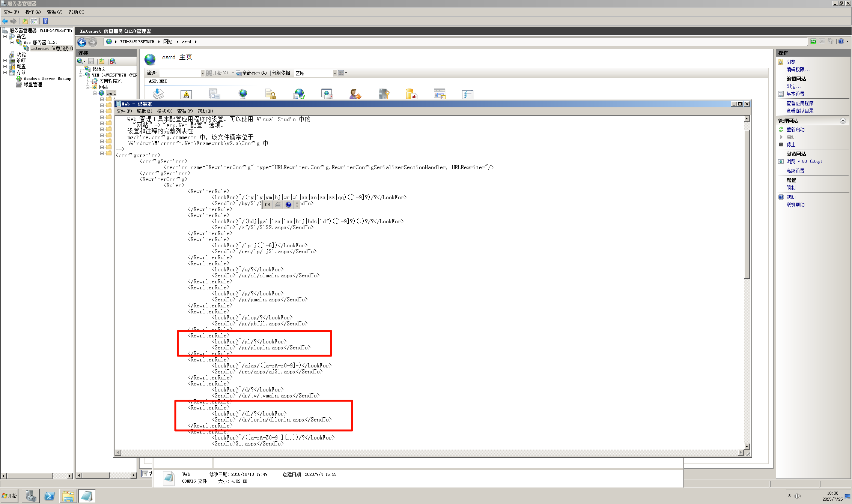Open the machine key icon

pos(384,94)
